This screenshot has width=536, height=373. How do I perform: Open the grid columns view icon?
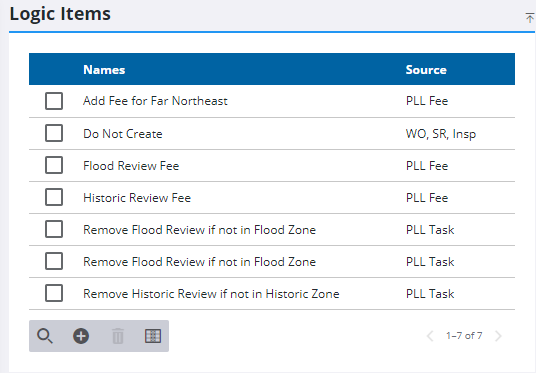coord(153,336)
